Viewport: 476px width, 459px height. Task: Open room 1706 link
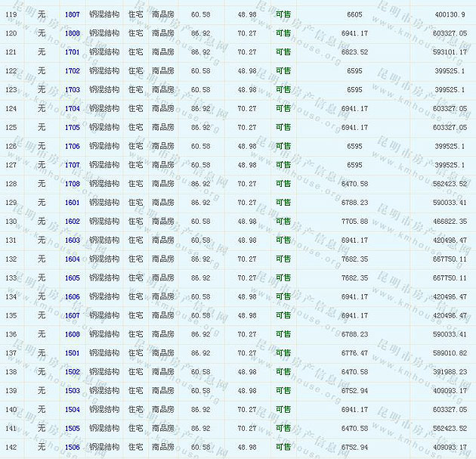pyautogui.click(x=73, y=146)
